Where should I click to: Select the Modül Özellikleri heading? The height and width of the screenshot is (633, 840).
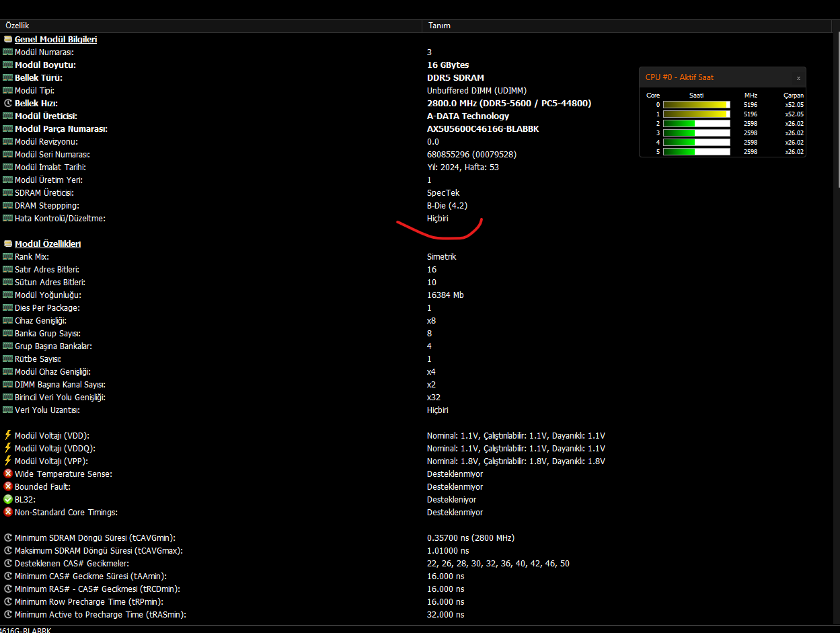click(x=48, y=244)
